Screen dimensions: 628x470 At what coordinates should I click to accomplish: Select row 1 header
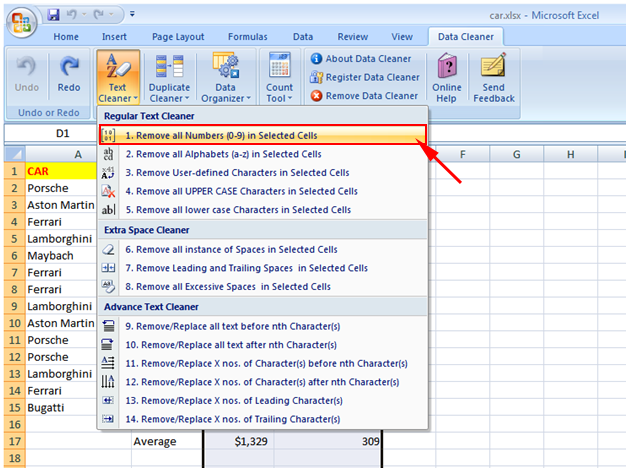click(15, 171)
